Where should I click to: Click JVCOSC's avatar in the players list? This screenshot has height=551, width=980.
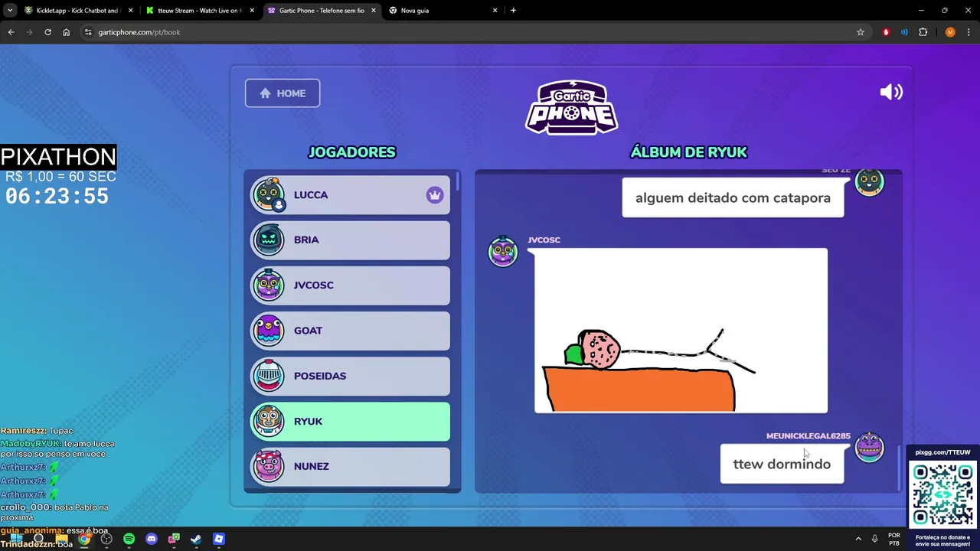coord(269,285)
